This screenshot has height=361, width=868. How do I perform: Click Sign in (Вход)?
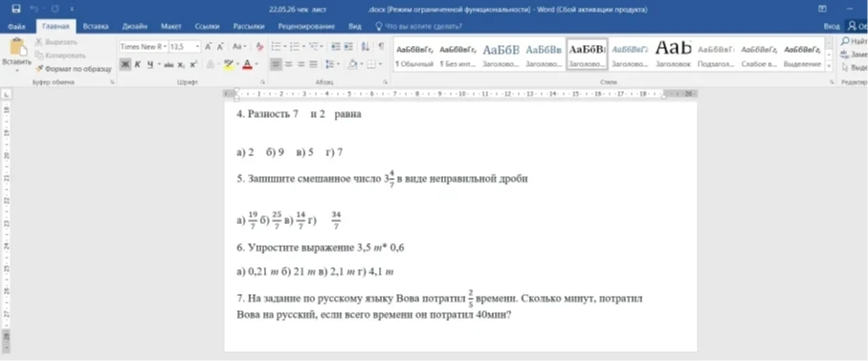pos(831,26)
